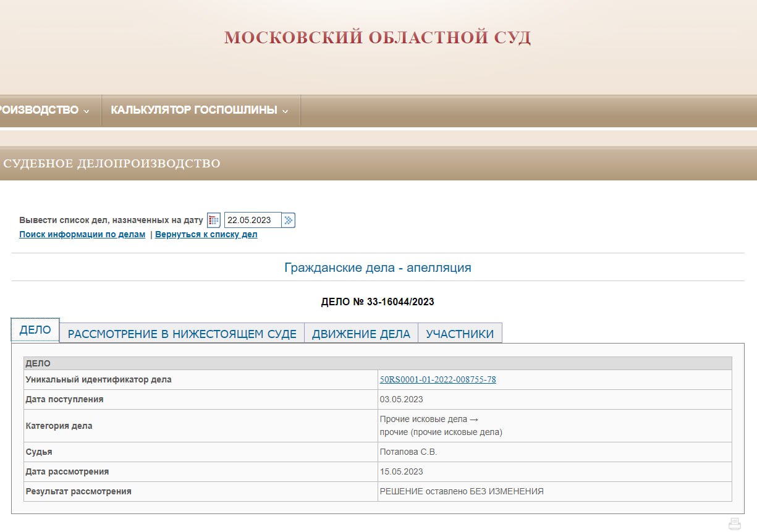
Task: Click the date field showing 22.05.2023
Action: coord(252,220)
